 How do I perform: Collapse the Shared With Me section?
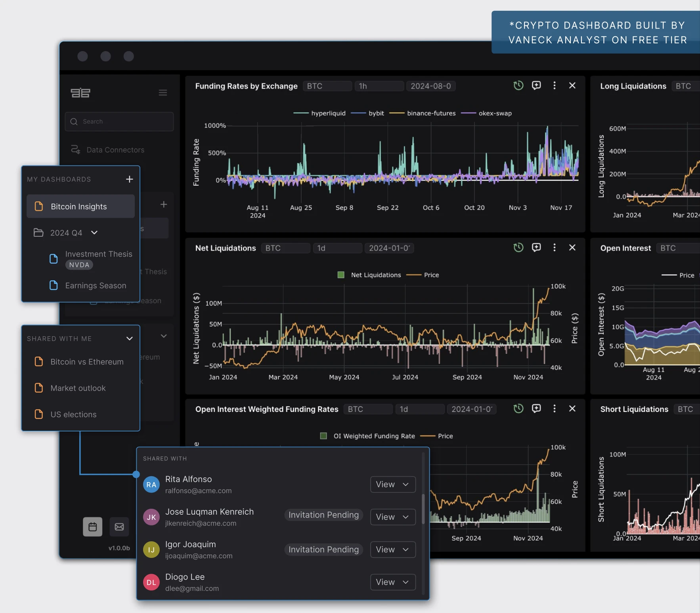tap(129, 339)
